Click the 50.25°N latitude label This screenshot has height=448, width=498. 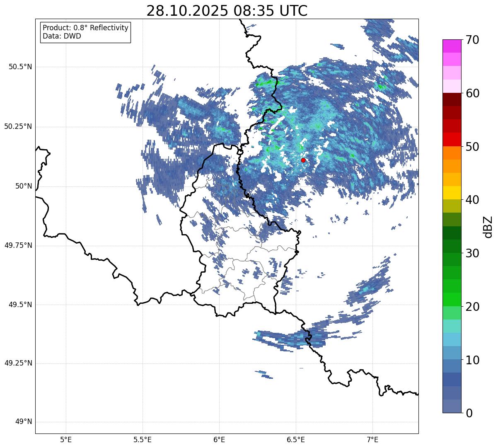(18, 126)
